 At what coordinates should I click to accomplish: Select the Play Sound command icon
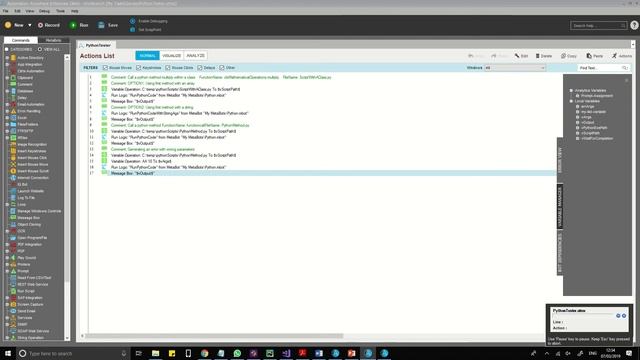click(x=13, y=258)
